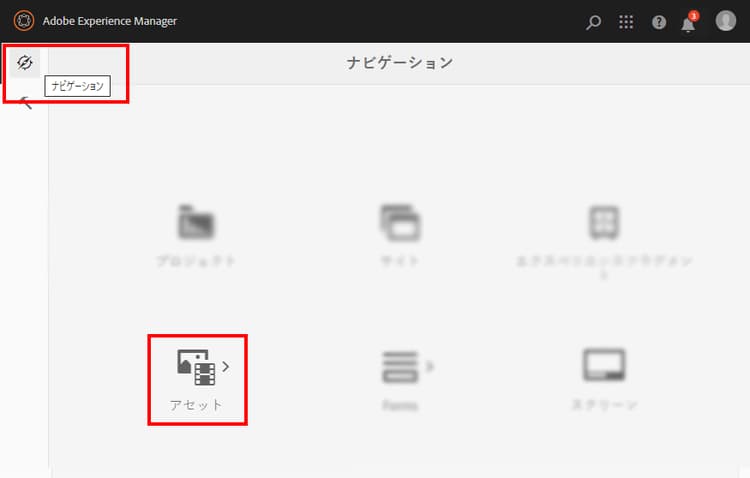Click the アセット label text
This screenshot has width=750, height=478.
tap(196, 405)
